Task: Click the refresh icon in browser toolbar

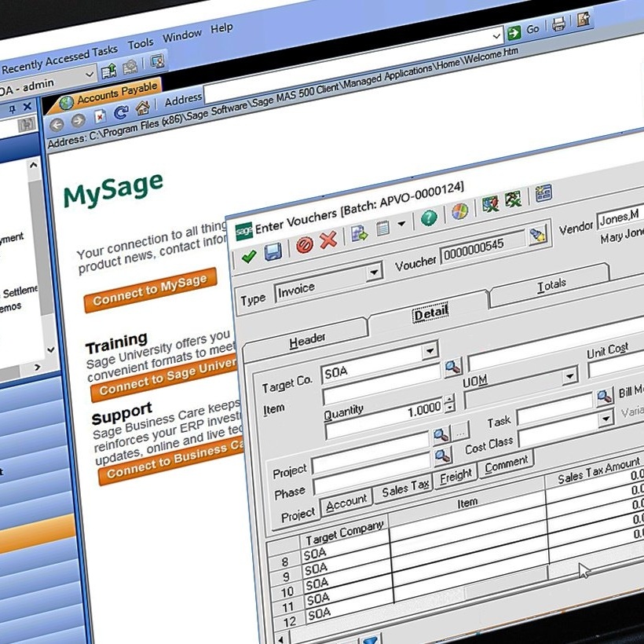Action: pos(121,113)
